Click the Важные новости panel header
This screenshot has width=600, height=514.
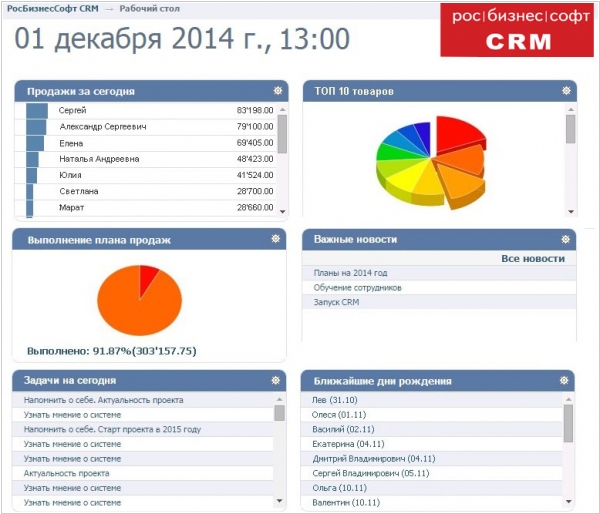tap(439, 240)
